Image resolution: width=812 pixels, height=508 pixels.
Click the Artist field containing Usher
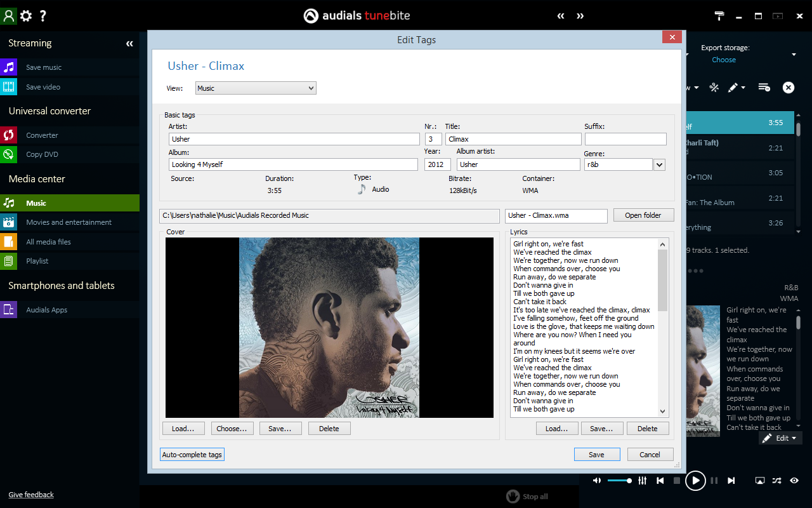tap(294, 139)
